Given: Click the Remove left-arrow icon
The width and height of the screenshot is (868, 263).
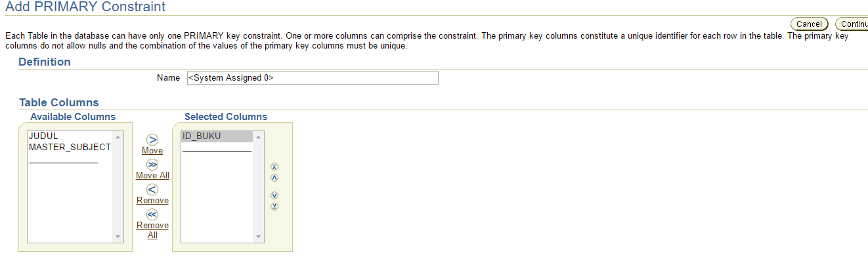Looking at the screenshot, I should (x=152, y=190).
